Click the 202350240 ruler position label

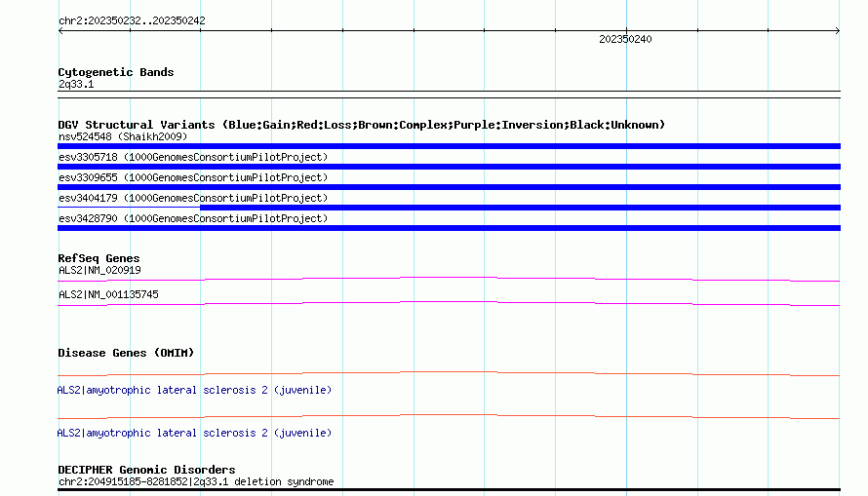tap(625, 39)
